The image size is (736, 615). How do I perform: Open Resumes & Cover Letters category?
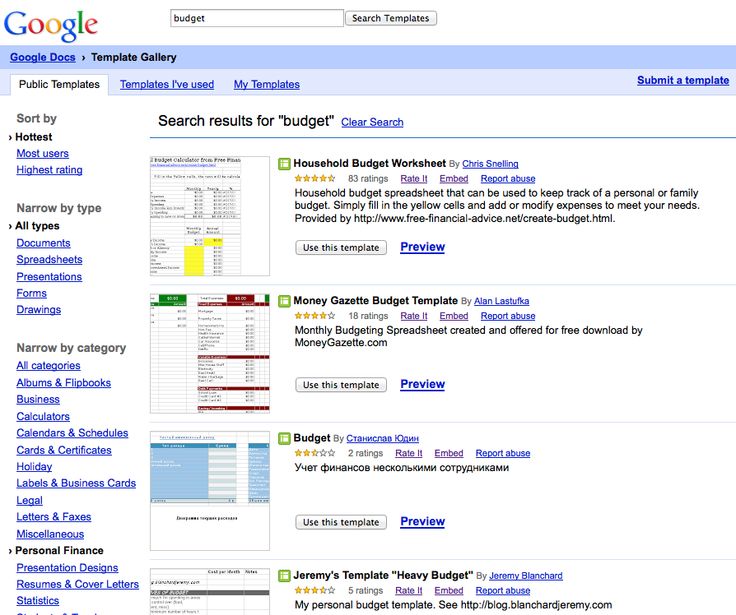coord(77,584)
